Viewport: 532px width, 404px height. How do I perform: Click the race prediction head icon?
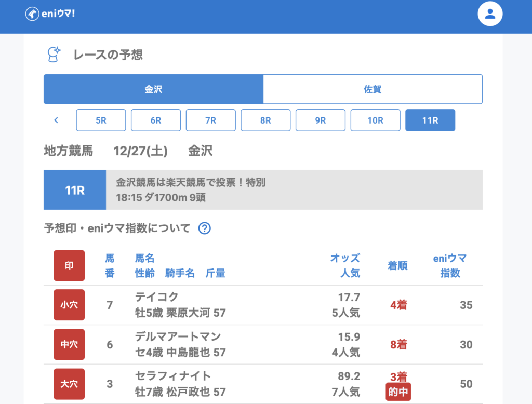click(x=54, y=54)
